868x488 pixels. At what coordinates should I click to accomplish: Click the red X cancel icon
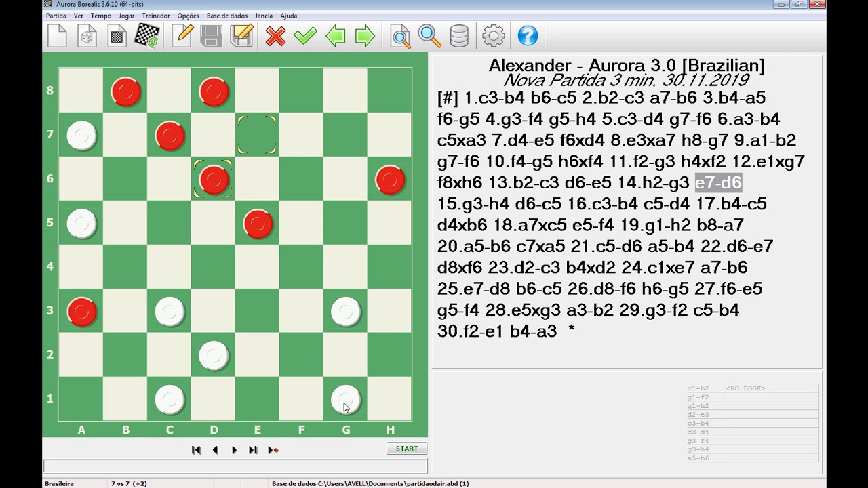275,37
